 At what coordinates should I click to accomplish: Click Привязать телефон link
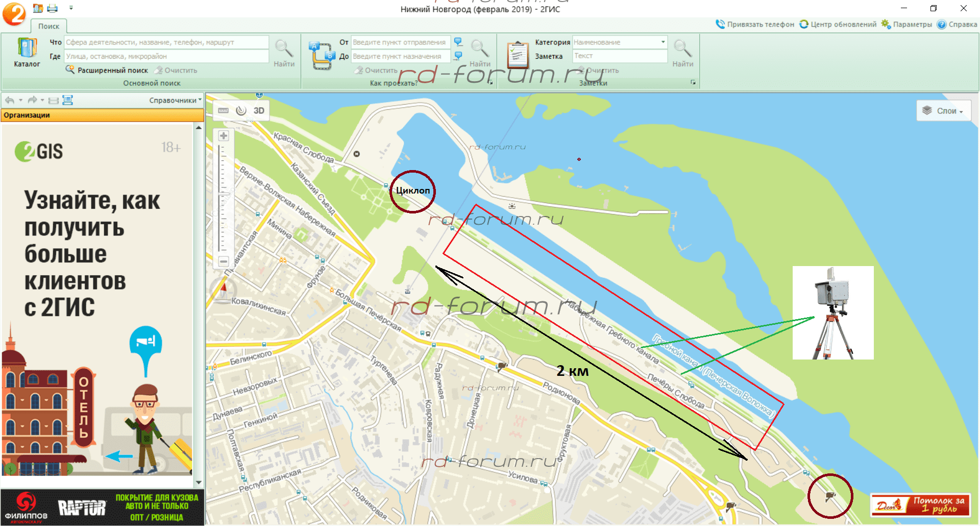[755, 24]
